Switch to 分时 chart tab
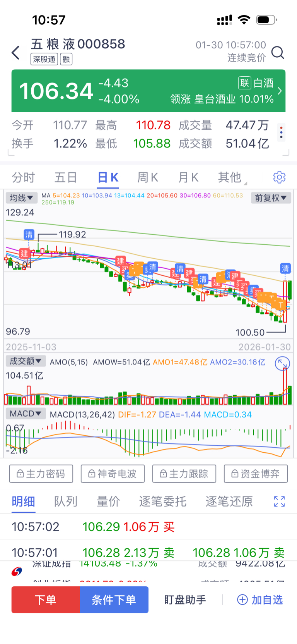This screenshot has height=644, width=297. point(23,177)
